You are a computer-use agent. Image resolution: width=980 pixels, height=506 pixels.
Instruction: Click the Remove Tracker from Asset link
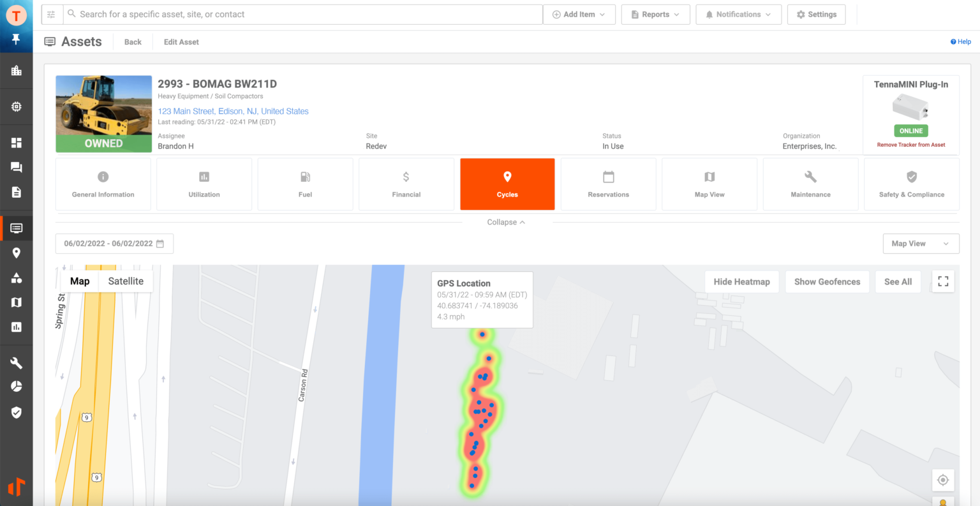click(x=910, y=144)
